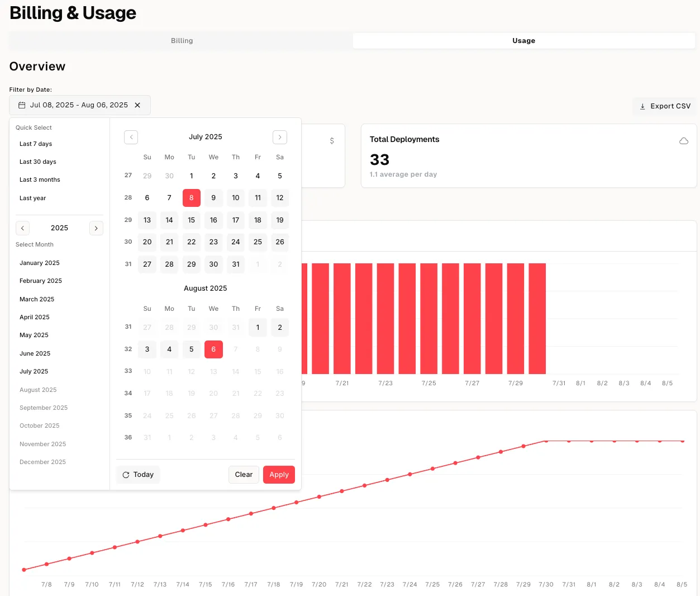Jump to Today in the date picker
700x596 pixels.
(138, 475)
